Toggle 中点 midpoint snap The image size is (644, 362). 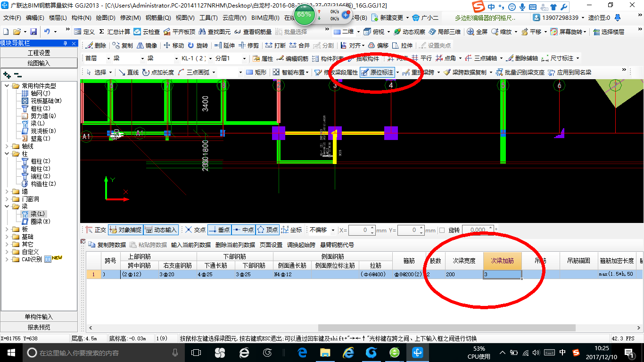tap(243, 230)
